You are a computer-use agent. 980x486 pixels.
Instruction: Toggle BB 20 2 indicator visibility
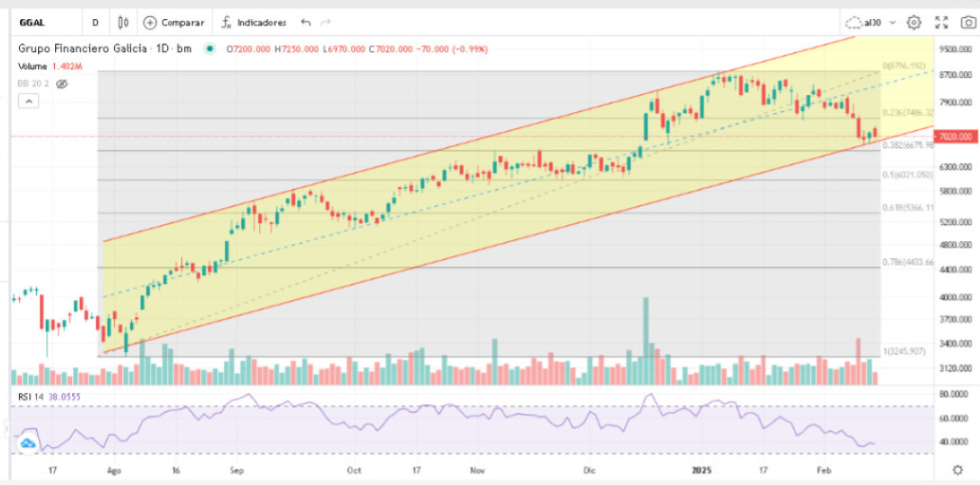point(62,84)
